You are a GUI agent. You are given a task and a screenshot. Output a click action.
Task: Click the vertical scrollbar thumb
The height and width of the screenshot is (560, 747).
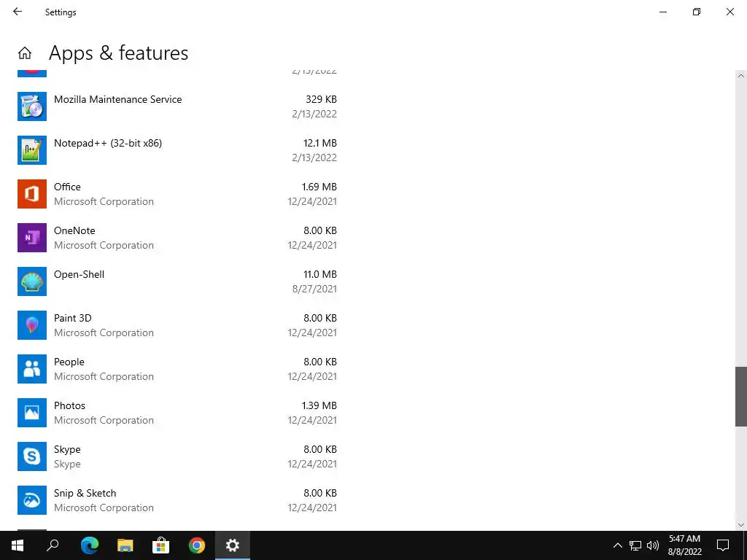point(741,397)
